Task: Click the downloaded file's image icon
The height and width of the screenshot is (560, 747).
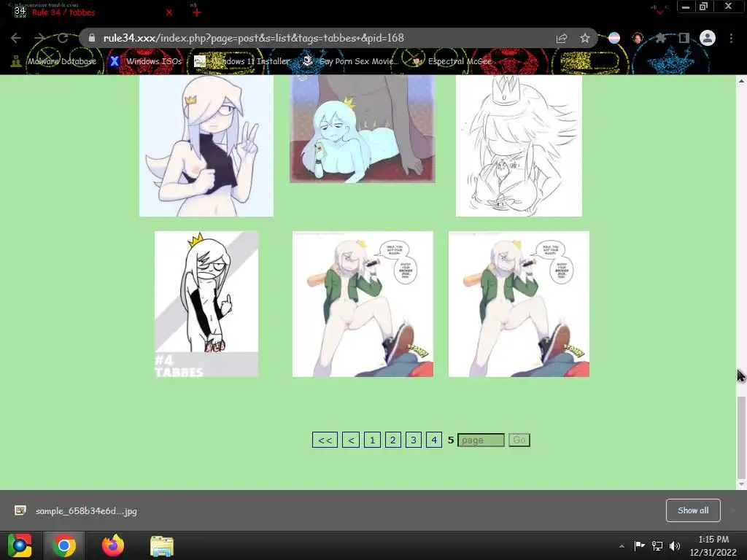Action: pyautogui.click(x=20, y=510)
